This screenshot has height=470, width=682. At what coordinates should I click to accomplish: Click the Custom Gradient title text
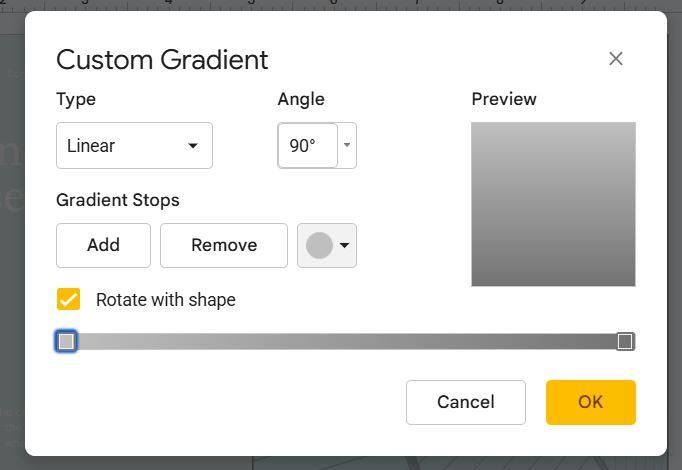(162, 60)
